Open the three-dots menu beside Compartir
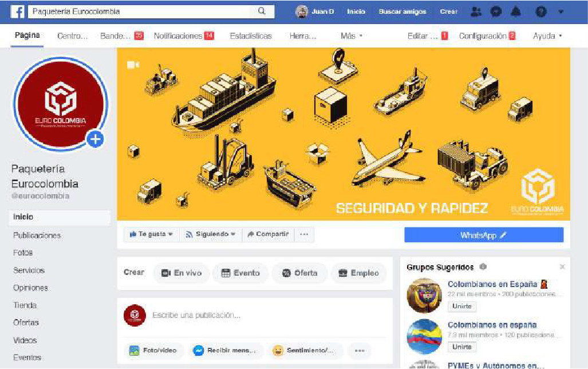 [x=304, y=234]
